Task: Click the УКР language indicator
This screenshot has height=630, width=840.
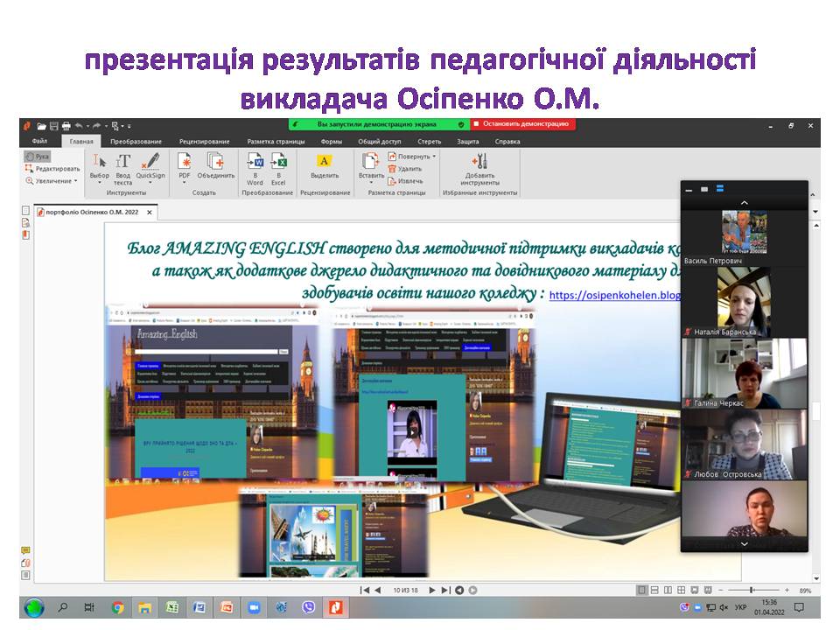Action: tap(740, 607)
